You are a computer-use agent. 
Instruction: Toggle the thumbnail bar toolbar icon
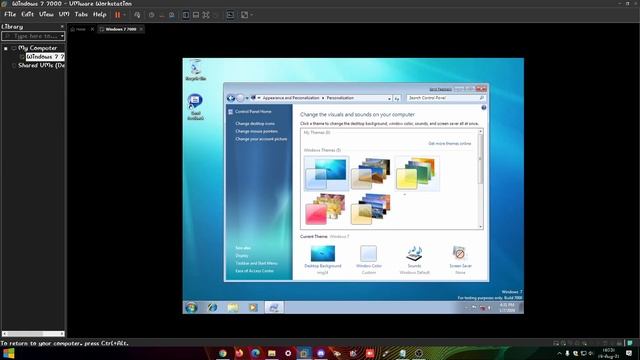[x=196, y=15]
